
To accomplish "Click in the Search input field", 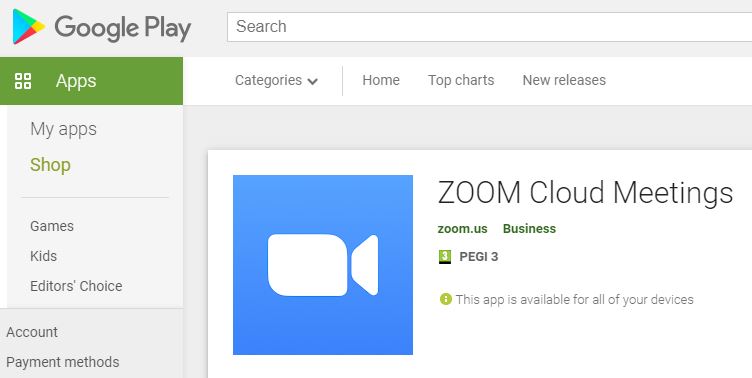I will click(x=489, y=27).
